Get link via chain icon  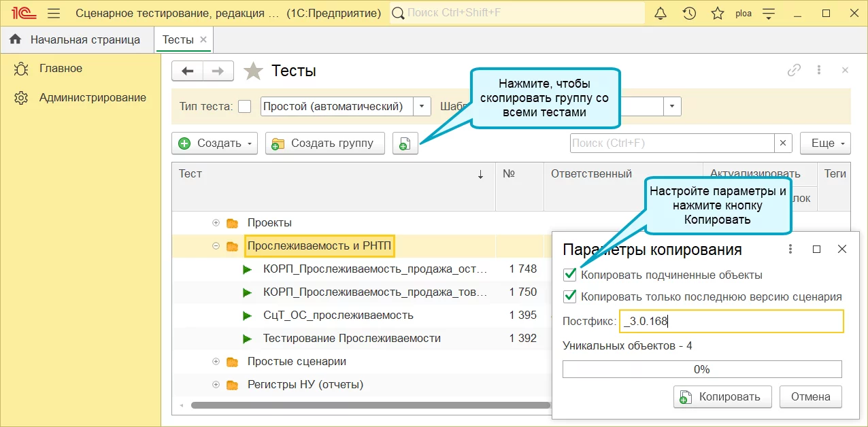click(794, 70)
